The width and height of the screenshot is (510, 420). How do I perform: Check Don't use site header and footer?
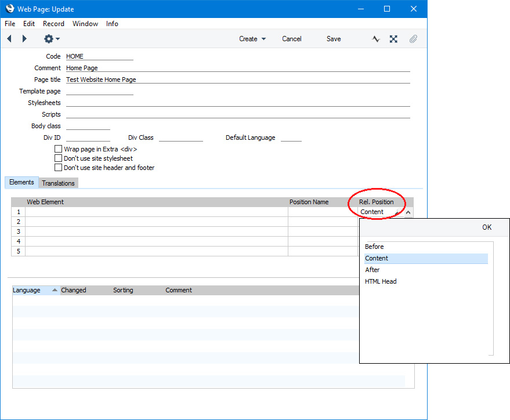(58, 168)
